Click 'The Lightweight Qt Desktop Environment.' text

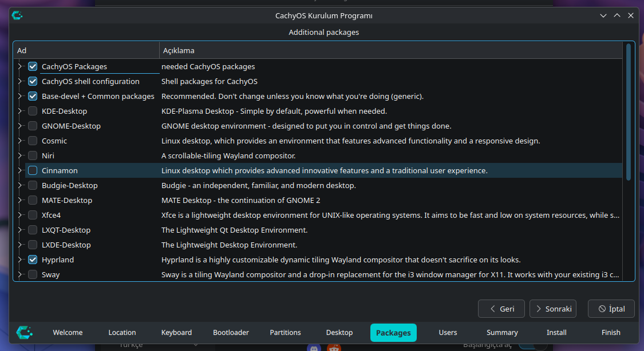pos(235,230)
